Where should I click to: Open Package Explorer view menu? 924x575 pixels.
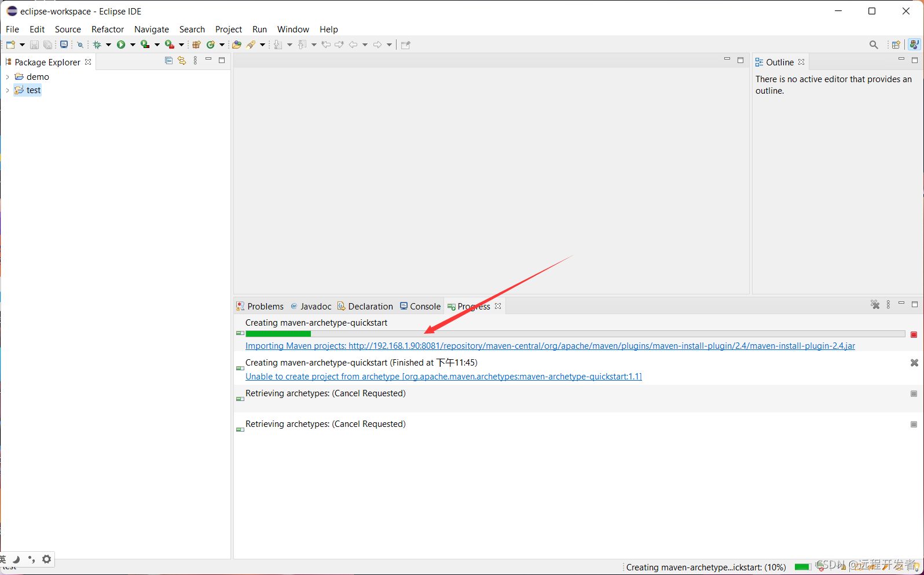[195, 60]
